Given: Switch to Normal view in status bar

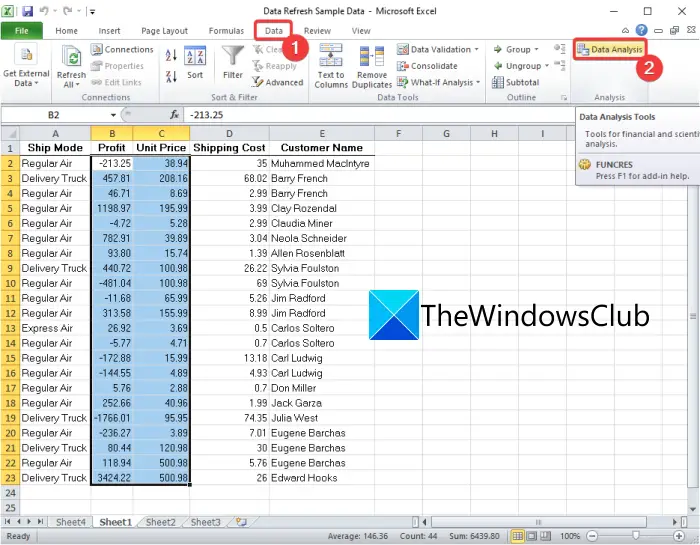Looking at the screenshot, I should tap(517, 536).
